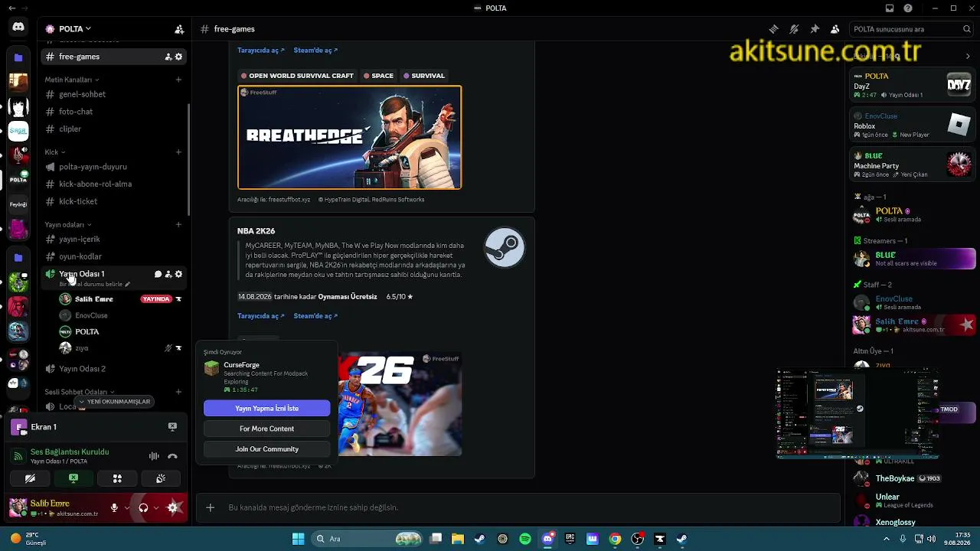The image size is (980, 551).
Task: Open NBA 2K26 Tarayıcıda aç link
Action: point(260,316)
